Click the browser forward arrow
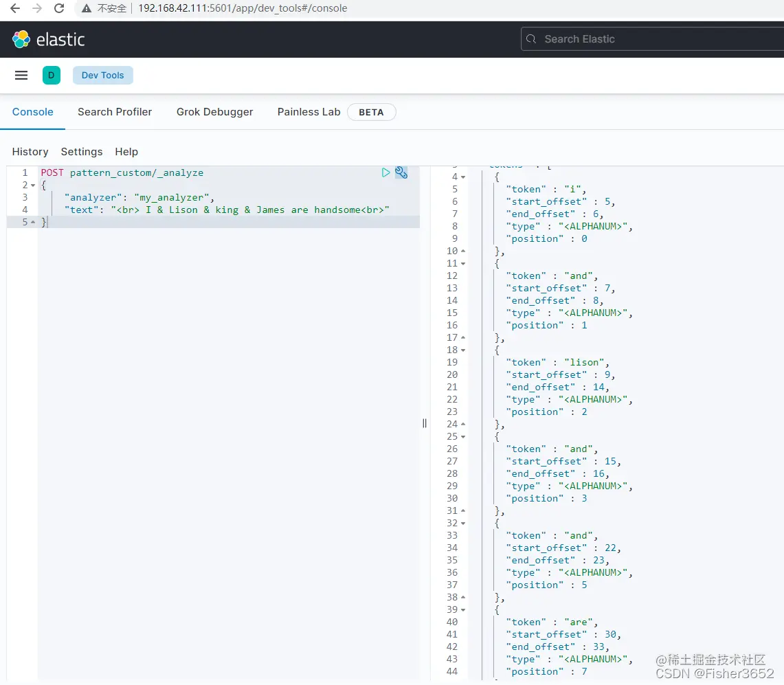Image resolution: width=784 pixels, height=685 pixels. pyautogui.click(x=37, y=8)
